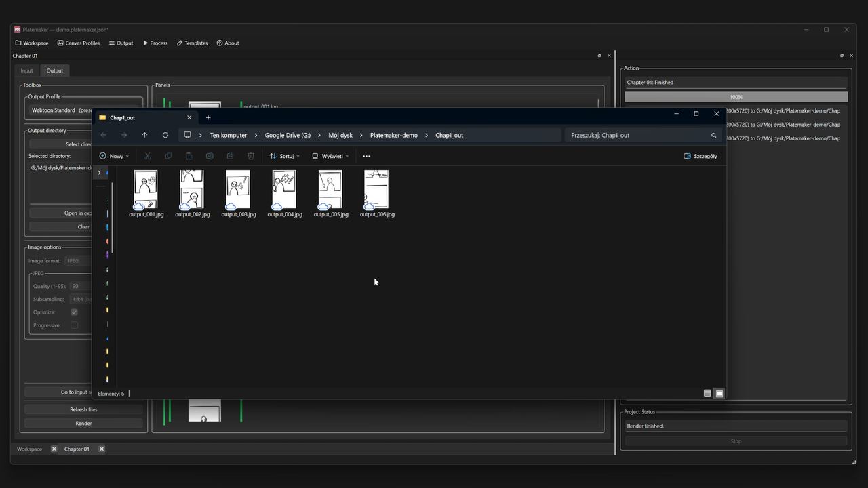Image resolution: width=868 pixels, height=488 pixels.
Task: Expand chevron after Google Drive (G:) breadcrumb
Action: [319, 135]
